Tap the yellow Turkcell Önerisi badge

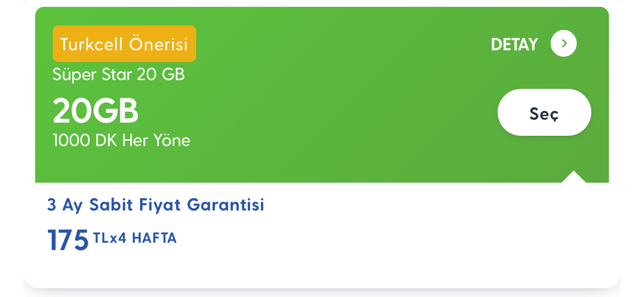(x=124, y=44)
